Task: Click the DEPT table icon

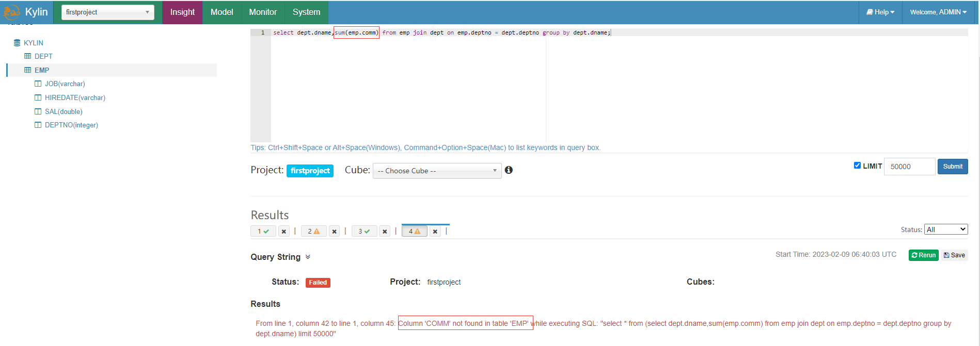Action: click(28, 56)
